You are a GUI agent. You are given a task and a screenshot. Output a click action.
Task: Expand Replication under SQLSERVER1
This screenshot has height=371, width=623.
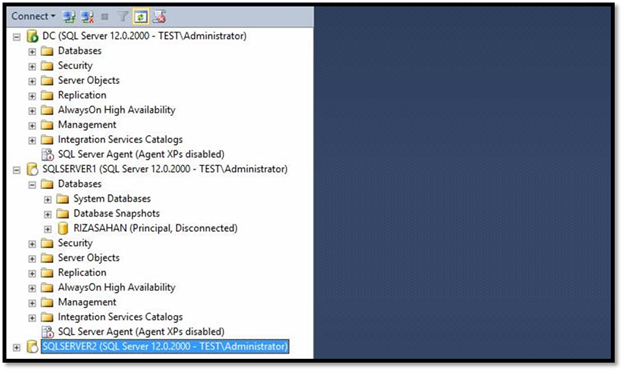click(32, 273)
